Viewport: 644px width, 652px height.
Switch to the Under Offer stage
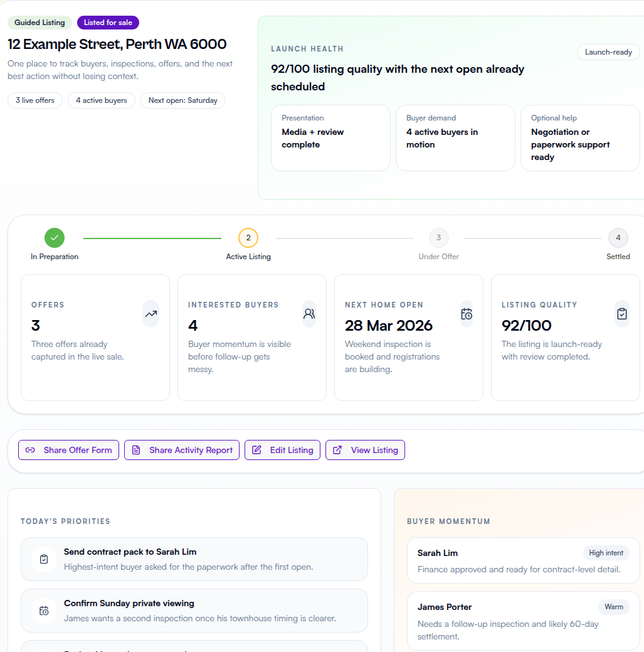(x=438, y=238)
